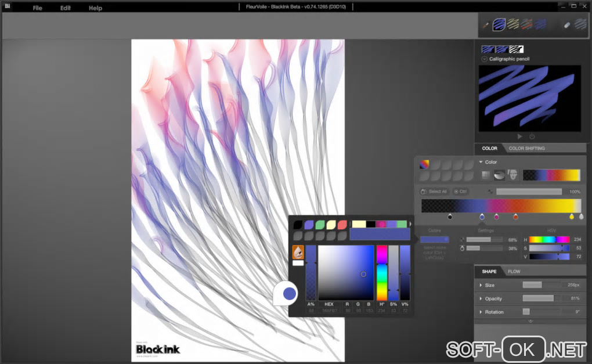Adjust the H hue slider in HSV
The image size is (592, 364).
[x=549, y=239]
